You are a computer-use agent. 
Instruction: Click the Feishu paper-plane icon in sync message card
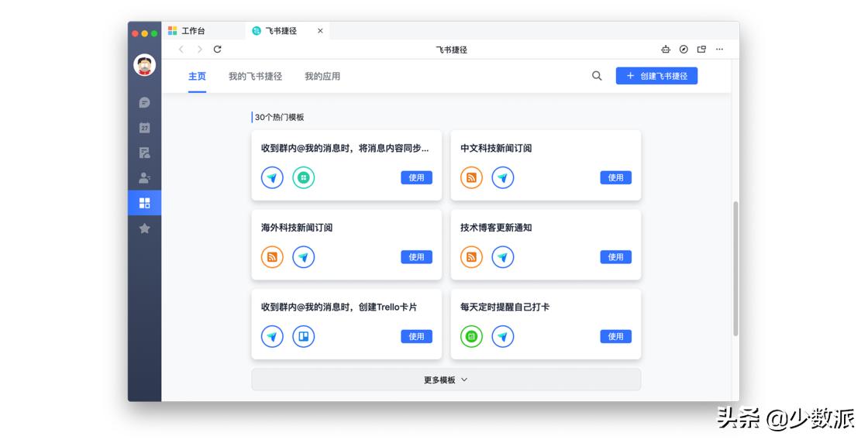pos(272,177)
